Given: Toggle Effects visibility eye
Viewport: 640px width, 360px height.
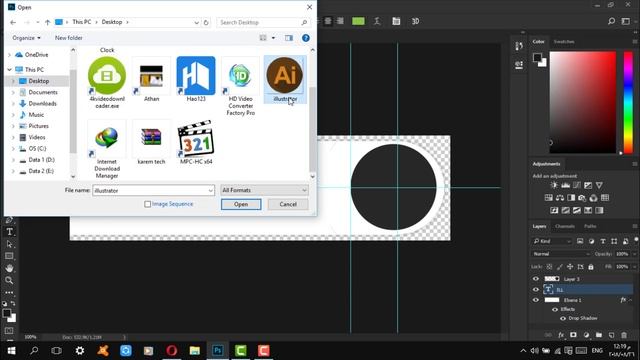Looking at the screenshot, I should point(555,309).
